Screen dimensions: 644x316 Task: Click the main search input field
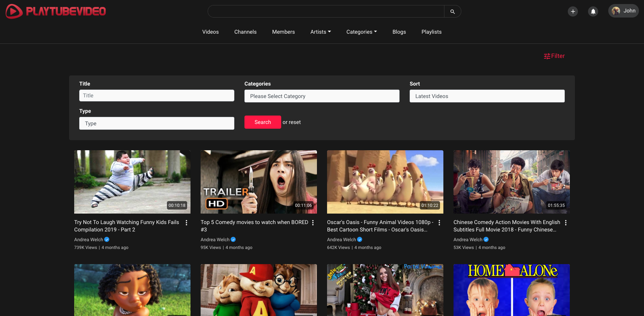[x=326, y=11]
